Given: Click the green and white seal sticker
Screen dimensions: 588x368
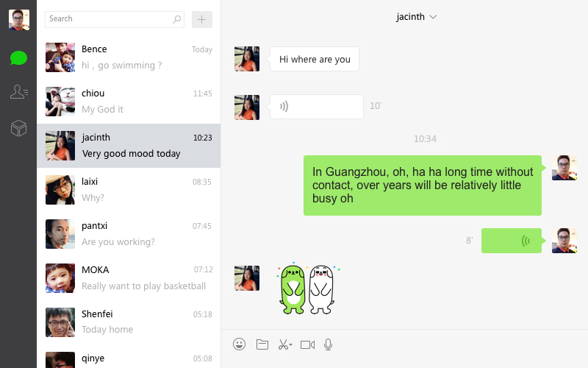Looking at the screenshot, I should pyautogui.click(x=308, y=289).
